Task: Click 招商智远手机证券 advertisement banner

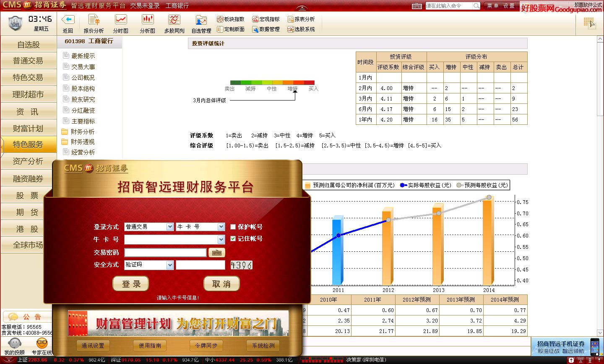Action: (x=565, y=347)
